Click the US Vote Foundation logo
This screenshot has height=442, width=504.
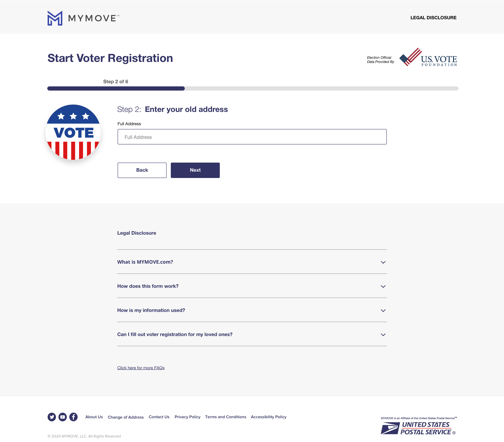(x=428, y=57)
